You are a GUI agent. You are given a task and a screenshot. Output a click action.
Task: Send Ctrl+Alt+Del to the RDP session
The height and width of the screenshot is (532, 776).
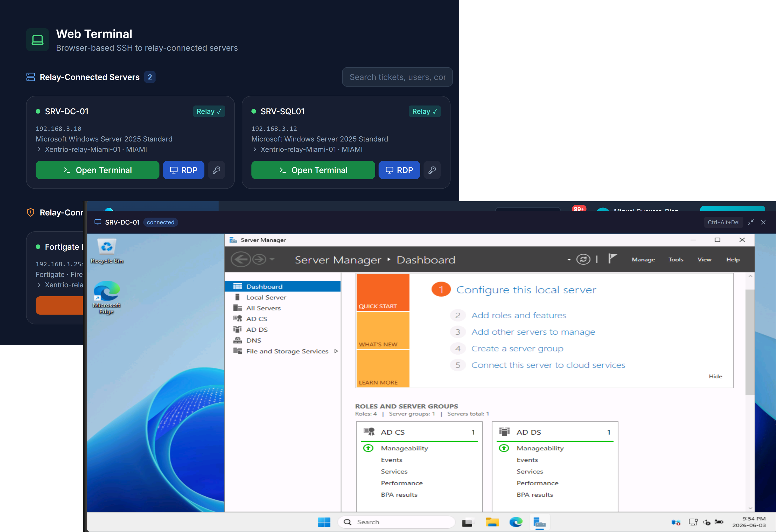pyautogui.click(x=724, y=222)
